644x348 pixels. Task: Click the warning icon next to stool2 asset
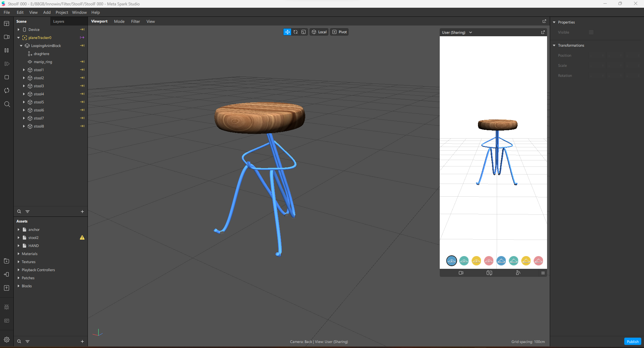[82, 238]
